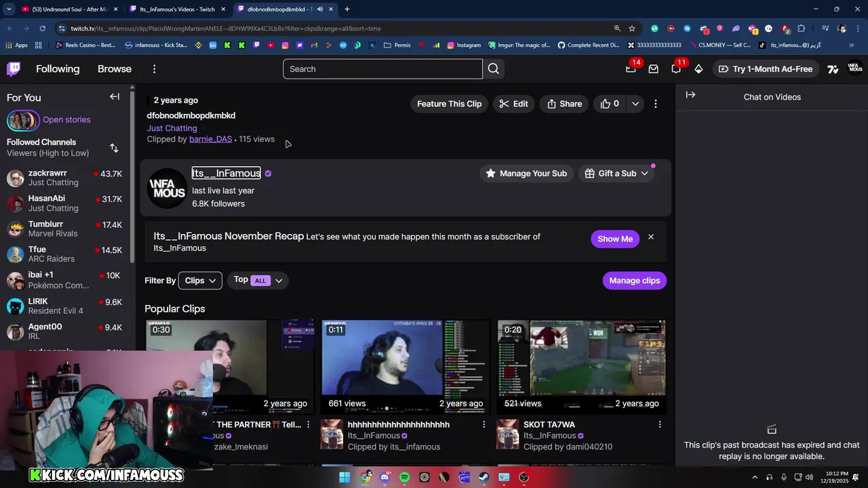Show hidden system tray icons
Viewport: 868px width, 488px height.
755,477
